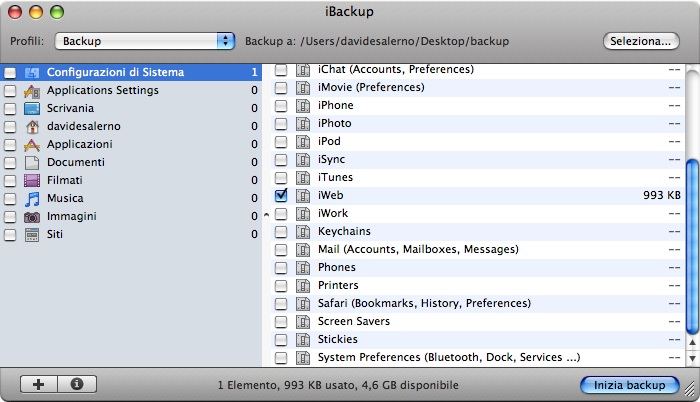Select the Filmati category row
The height and width of the screenshot is (402, 700).
(x=131, y=180)
